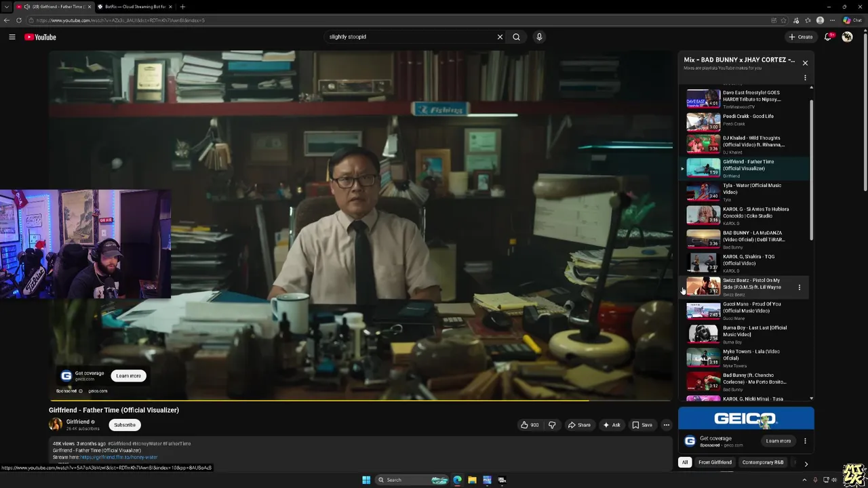Open more actions ellipsis under video
This screenshot has height=488, width=868.
[x=666, y=425]
